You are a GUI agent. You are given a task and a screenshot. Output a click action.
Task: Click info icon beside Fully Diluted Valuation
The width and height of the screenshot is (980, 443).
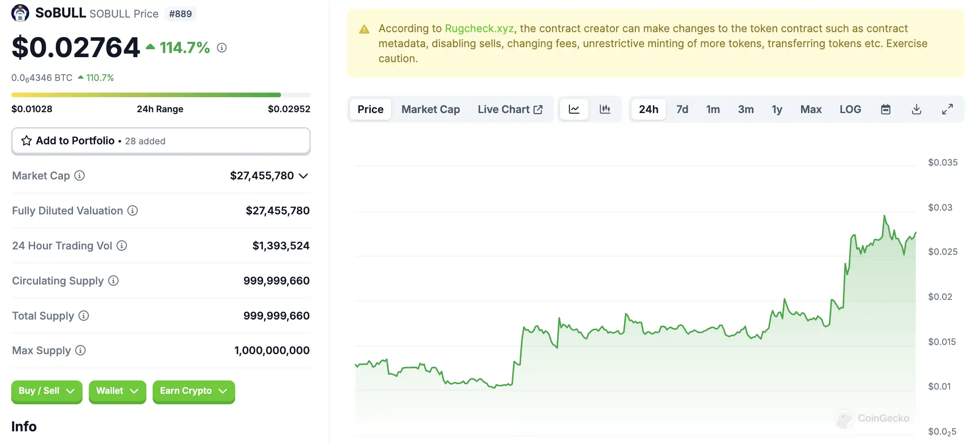[x=133, y=211]
